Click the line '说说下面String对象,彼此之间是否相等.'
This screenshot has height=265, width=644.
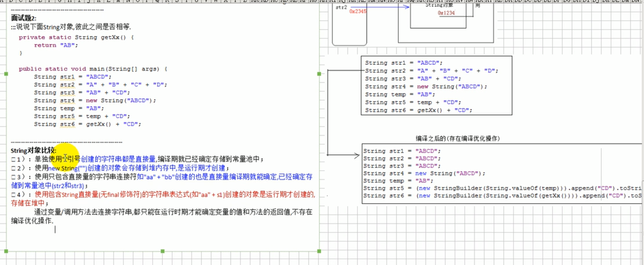(71, 27)
